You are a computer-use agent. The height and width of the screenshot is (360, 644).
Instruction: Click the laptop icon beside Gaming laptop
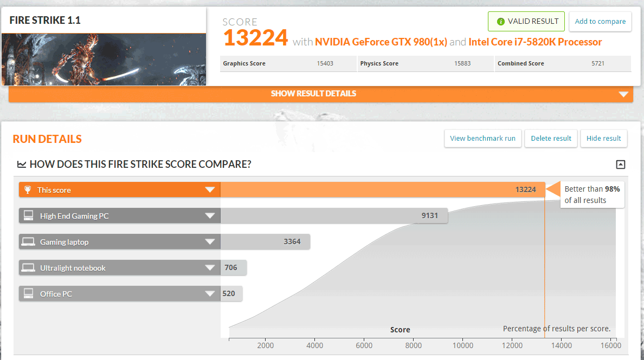click(x=28, y=242)
